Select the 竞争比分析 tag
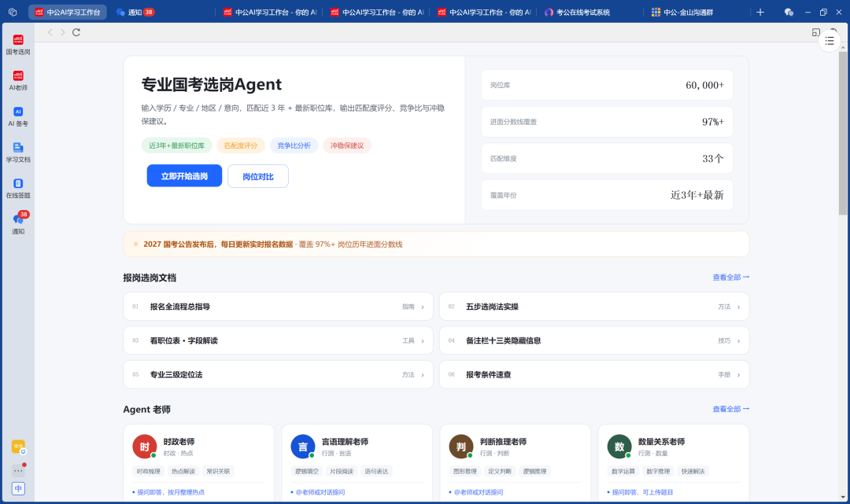Image resolution: width=850 pixels, height=504 pixels. point(294,145)
